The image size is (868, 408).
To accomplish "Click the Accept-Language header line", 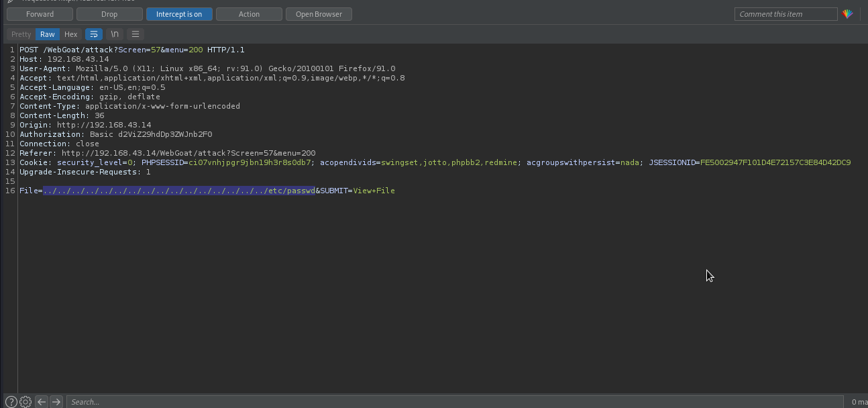I will (x=92, y=87).
